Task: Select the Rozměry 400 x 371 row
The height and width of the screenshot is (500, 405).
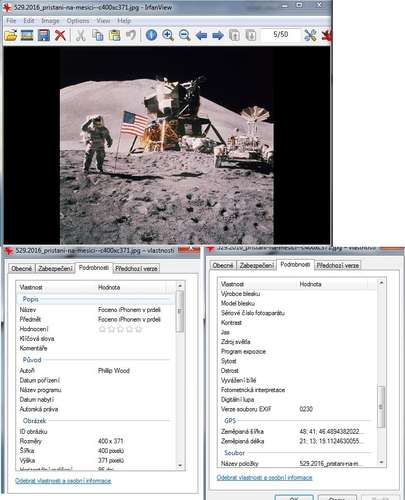Action: click(x=96, y=441)
